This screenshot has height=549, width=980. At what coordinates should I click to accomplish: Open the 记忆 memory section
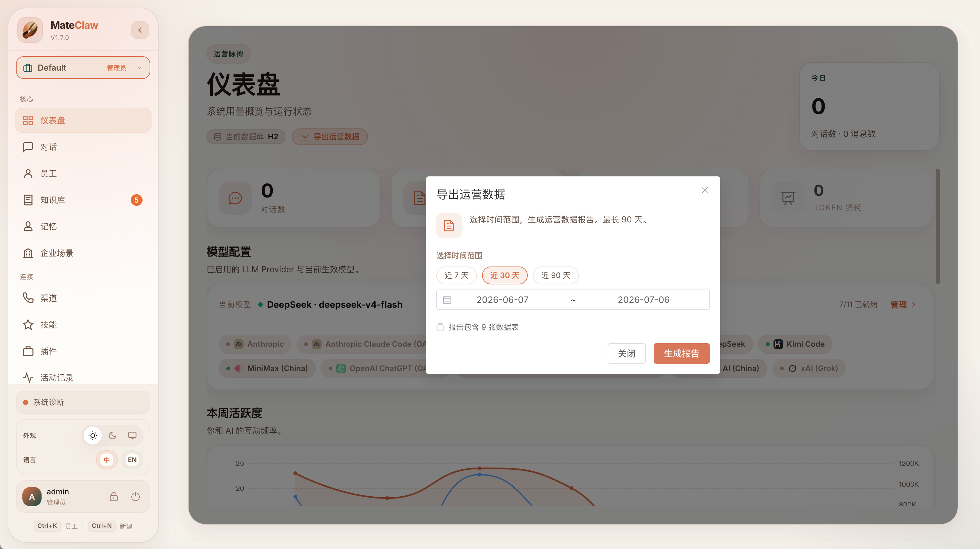pos(83,226)
